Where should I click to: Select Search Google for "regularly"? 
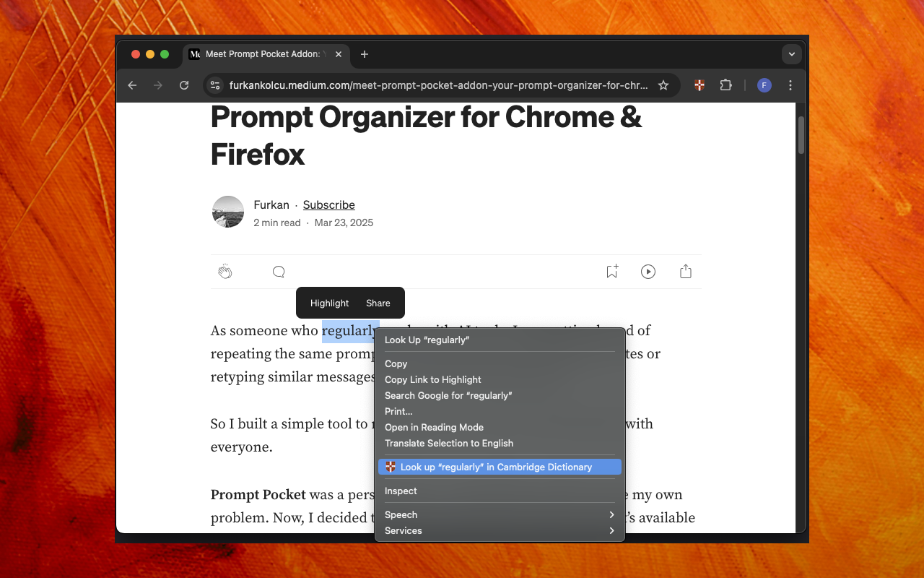(500, 395)
